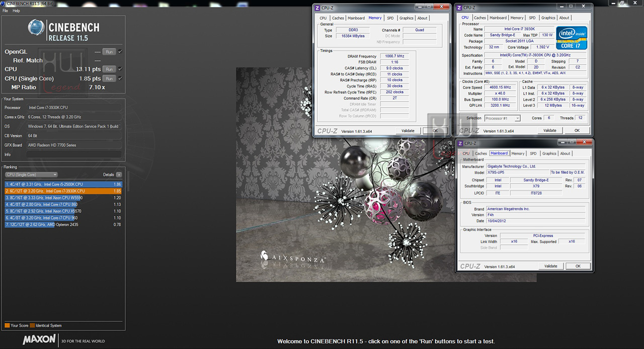Open the CPU tab in the Mainboard CPU-Z window

click(466, 153)
